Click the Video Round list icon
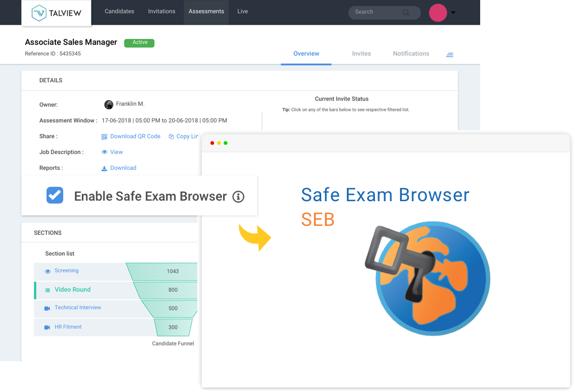Image resolution: width=575 pixels, height=392 pixels. (x=47, y=290)
